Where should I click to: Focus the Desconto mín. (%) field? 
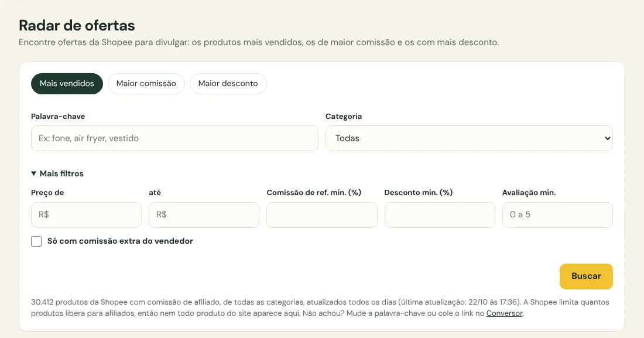[x=440, y=214]
